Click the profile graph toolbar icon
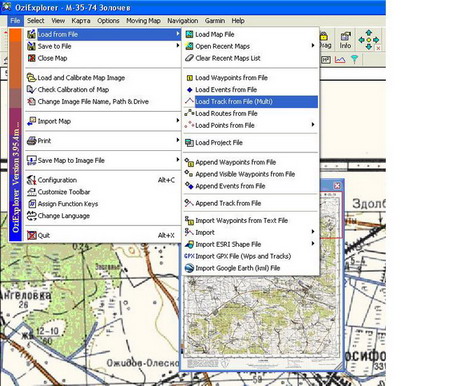This screenshot has width=476, height=386. pos(340,60)
